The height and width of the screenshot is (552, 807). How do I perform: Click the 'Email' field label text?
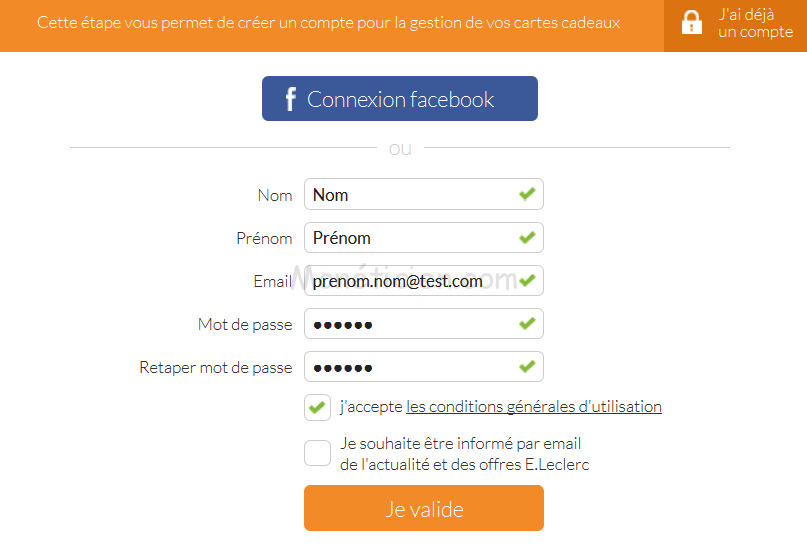coord(272,282)
